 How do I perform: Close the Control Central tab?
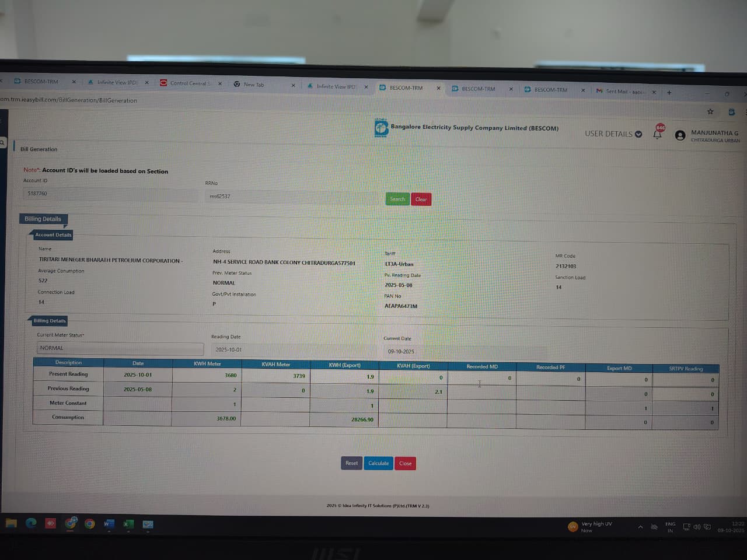click(220, 83)
